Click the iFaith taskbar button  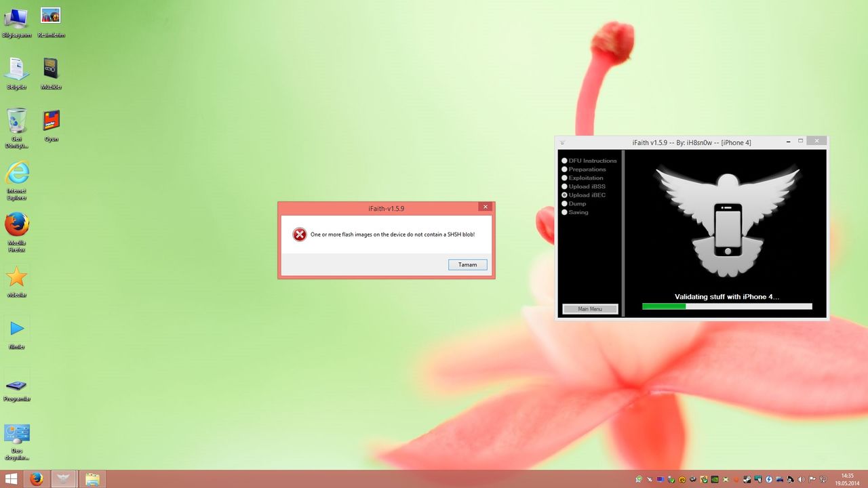click(64, 479)
